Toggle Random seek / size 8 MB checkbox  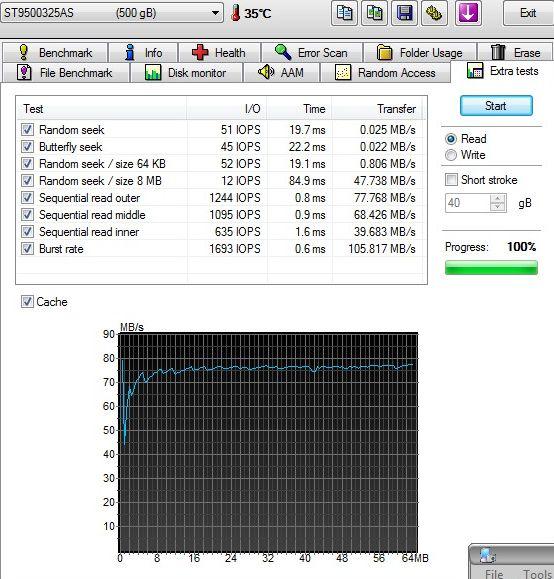(x=27, y=181)
